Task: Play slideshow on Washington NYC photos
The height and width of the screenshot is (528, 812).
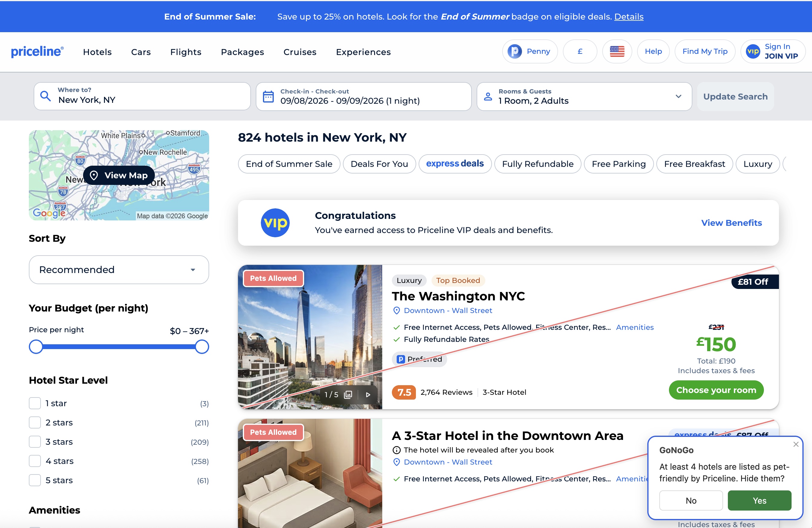Action: (x=368, y=394)
